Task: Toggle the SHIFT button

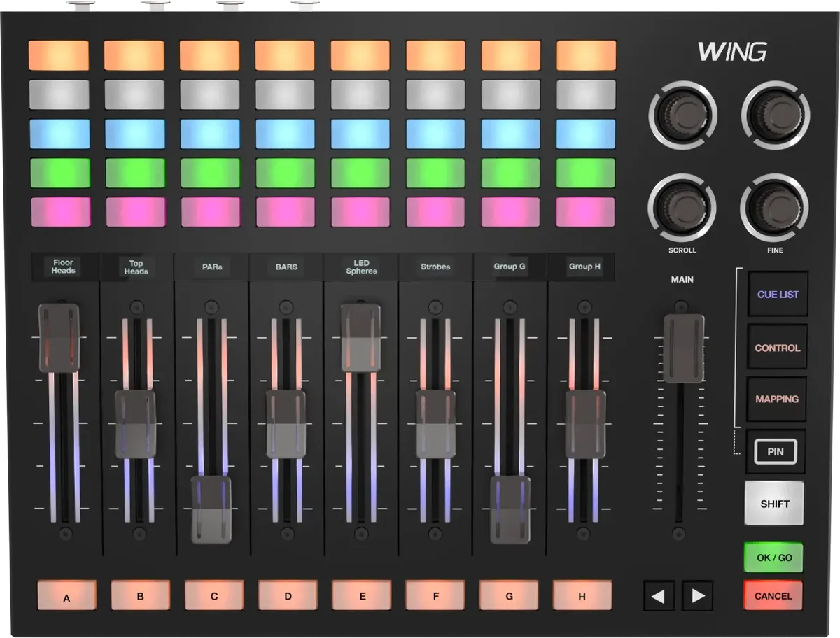Action: point(774,504)
